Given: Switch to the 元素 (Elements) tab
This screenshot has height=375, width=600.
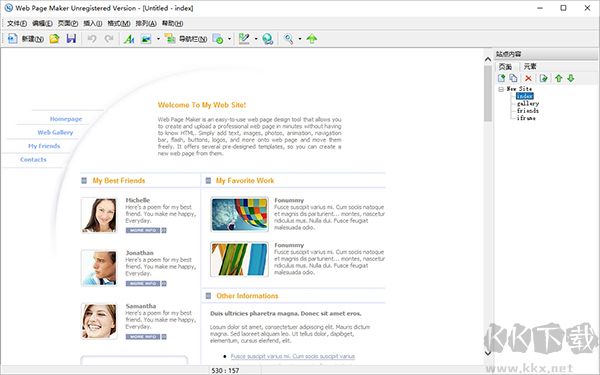Looking at the screenshot, I should pos(530,67).
